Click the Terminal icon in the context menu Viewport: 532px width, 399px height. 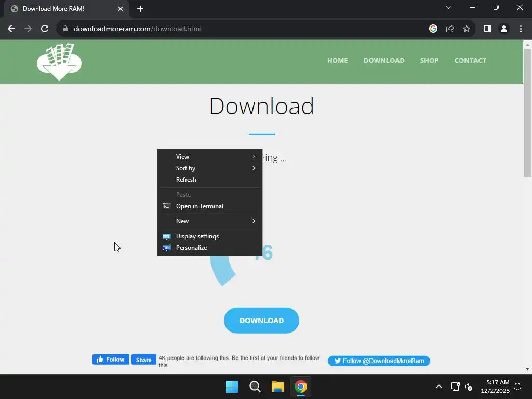tap(166, 206)
